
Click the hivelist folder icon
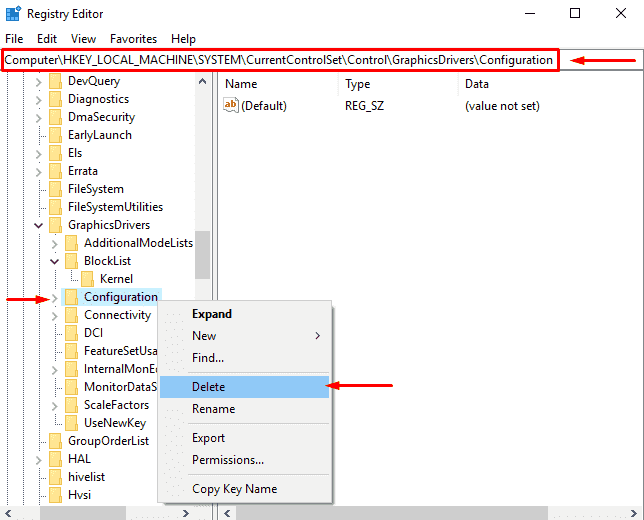point(55,477)
